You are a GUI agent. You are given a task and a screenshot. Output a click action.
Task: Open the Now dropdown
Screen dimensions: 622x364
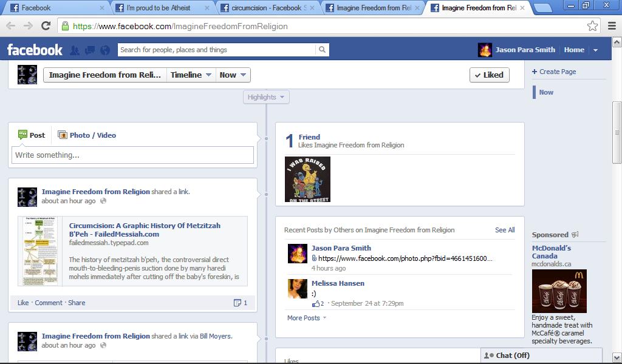point(233,75)
